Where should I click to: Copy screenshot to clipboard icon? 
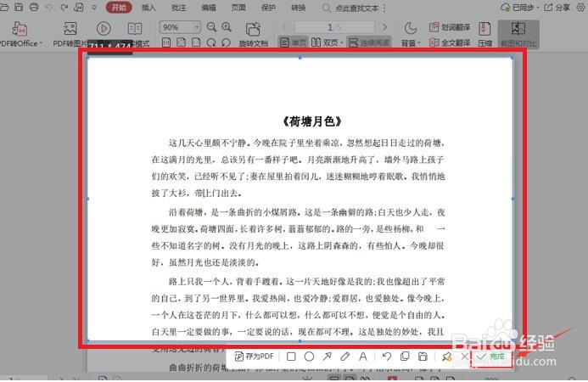click(x=405, y=357)
